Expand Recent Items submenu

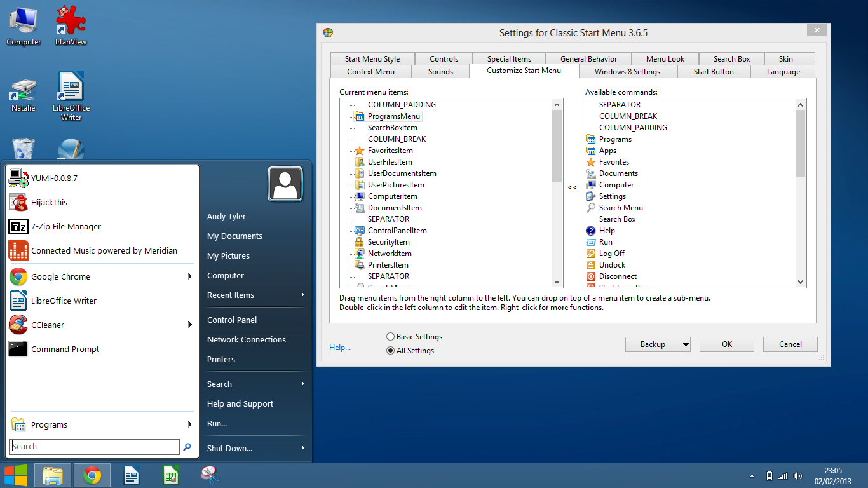[x=303, y=295]
